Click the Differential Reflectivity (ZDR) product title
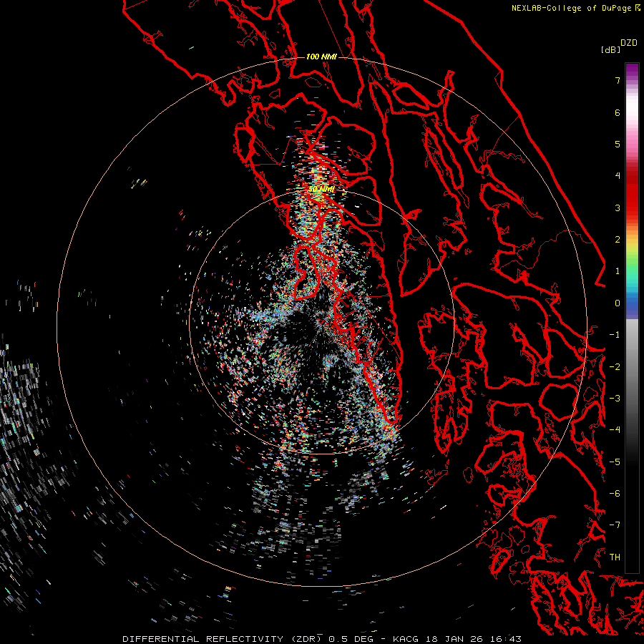This screenshot has height=644, width=644. click(x=223, y=639)
